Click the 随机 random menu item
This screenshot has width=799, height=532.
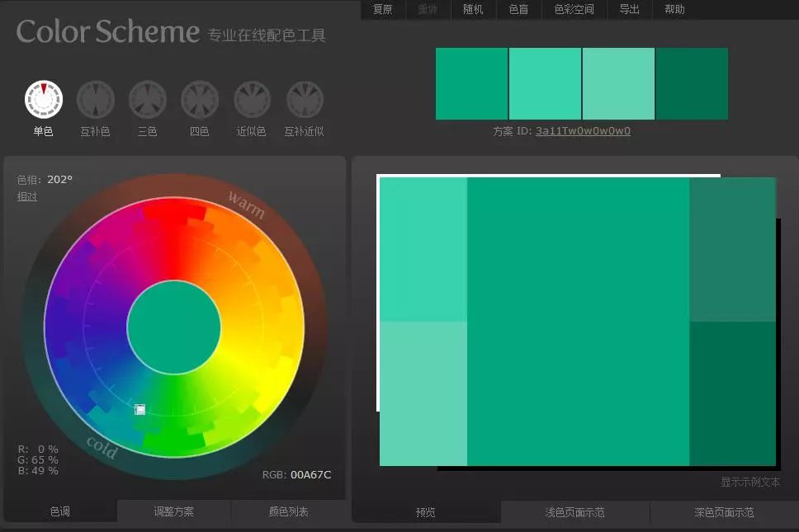coord(473,10)
